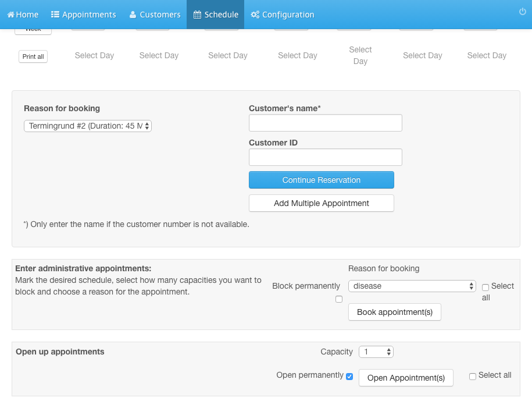Open the Capacity dropdown
This screenshot has height=408, width=532.
coord(376,352)
